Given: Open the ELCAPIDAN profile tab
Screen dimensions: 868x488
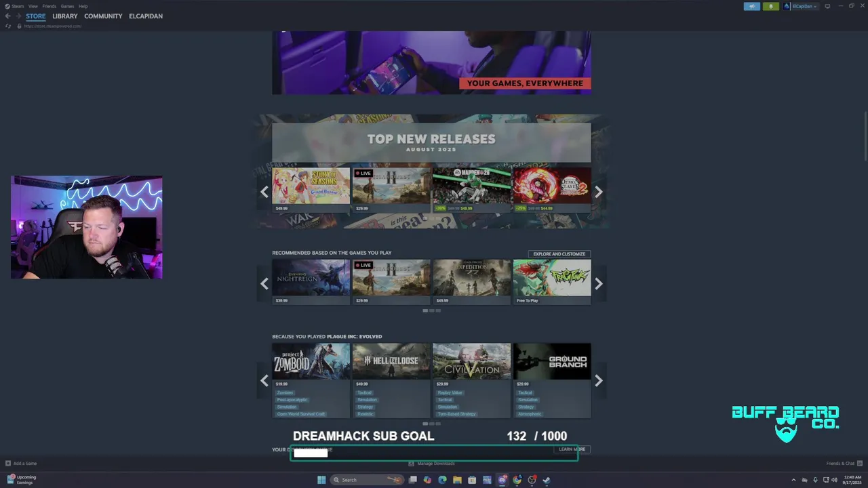Looking at the screenshot, I should (x=146, y=16).
